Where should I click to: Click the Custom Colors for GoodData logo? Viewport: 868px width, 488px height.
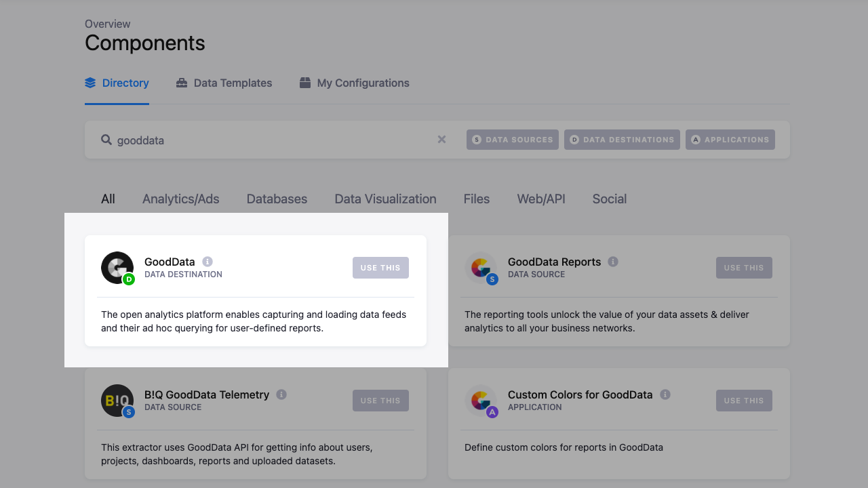click(481, 401)
